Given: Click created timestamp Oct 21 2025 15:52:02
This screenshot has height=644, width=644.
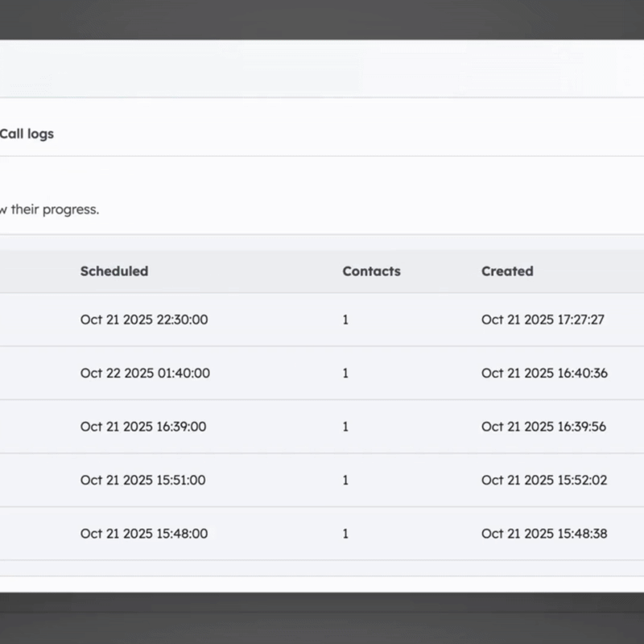Looking at the screenshot, I should click(x=544, y=481).
